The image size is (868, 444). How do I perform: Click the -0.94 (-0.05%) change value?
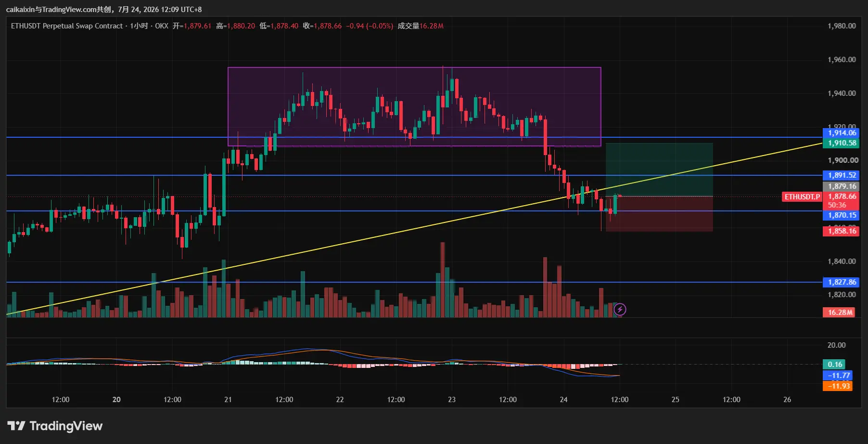[370, 26]
